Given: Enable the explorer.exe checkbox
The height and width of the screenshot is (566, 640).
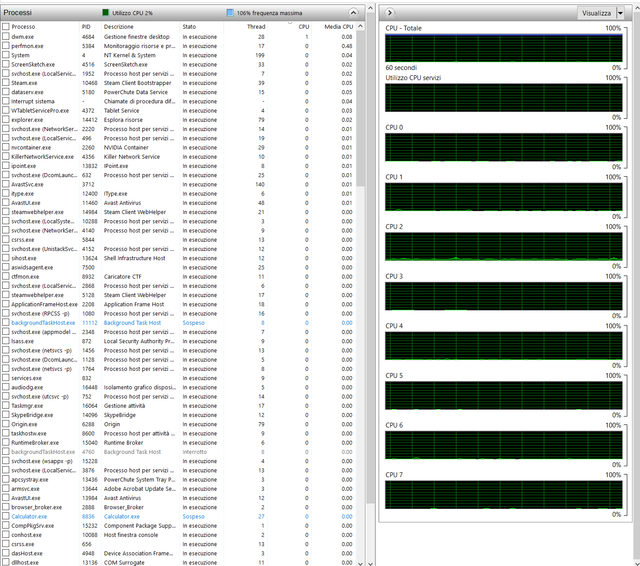Looking at the screenshot, I should [6, 120].
